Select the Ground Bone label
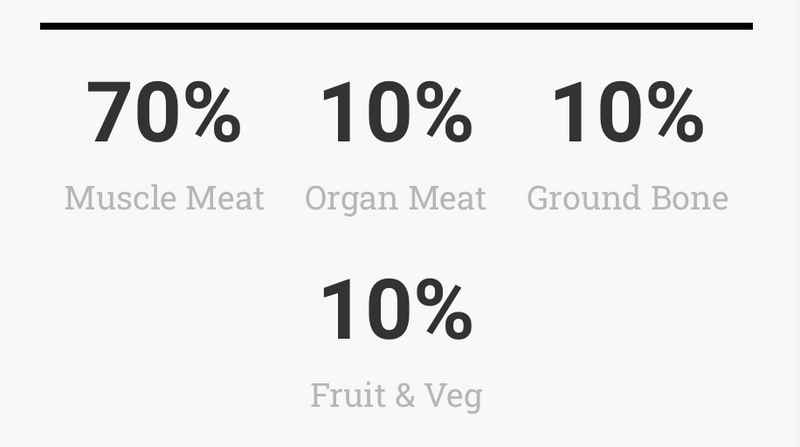The width and height of the screenshot is (800, 447). pyautogui.click(x=628, y=197)
